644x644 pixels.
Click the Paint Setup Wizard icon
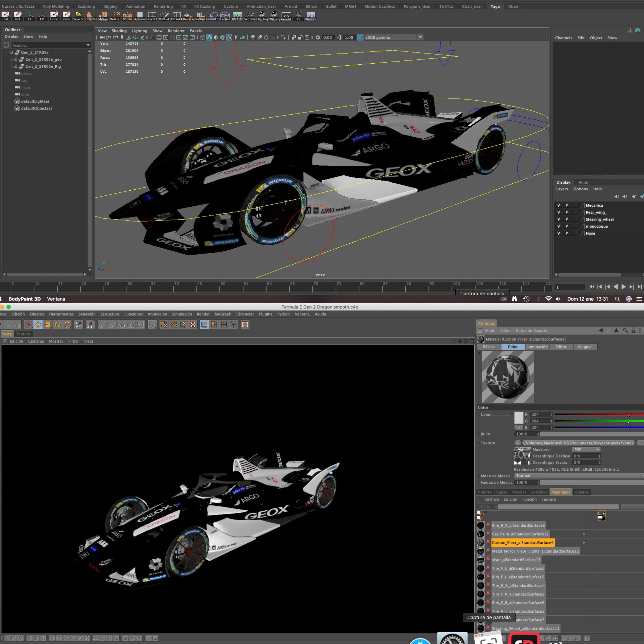coord(79,325)
